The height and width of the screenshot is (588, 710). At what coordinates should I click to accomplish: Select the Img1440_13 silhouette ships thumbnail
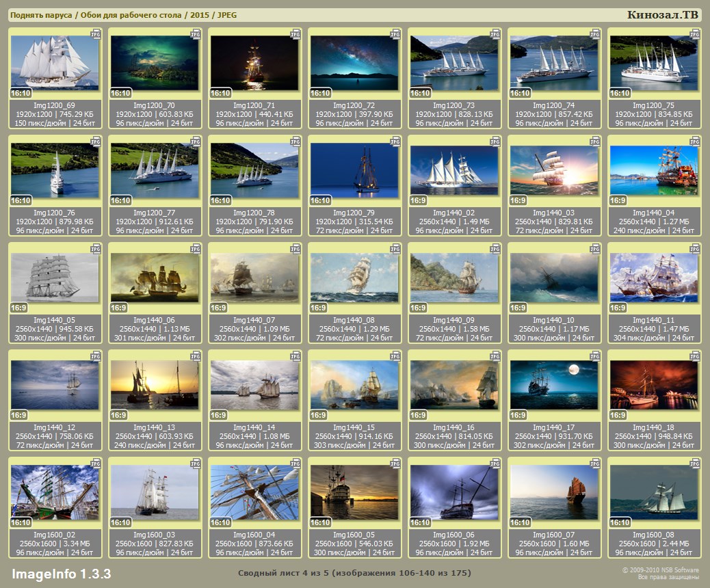click(155, 385)
